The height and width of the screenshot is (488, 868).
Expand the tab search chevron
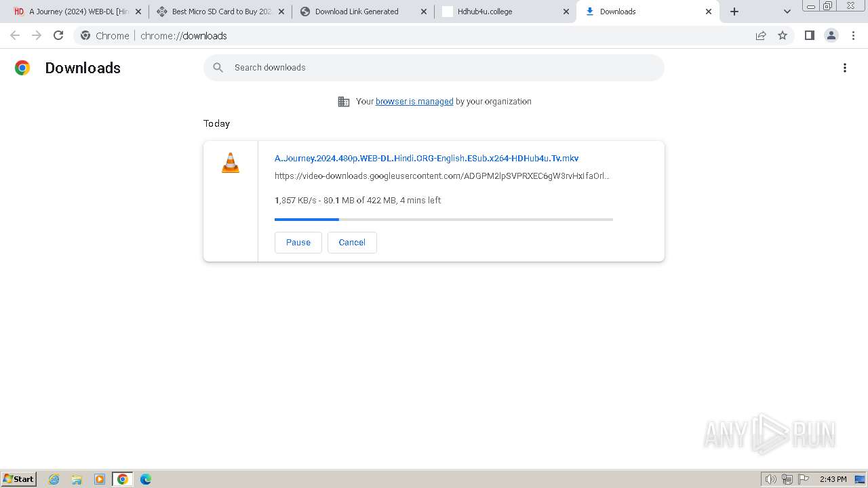pyautogui.click(x=787, y=12)
